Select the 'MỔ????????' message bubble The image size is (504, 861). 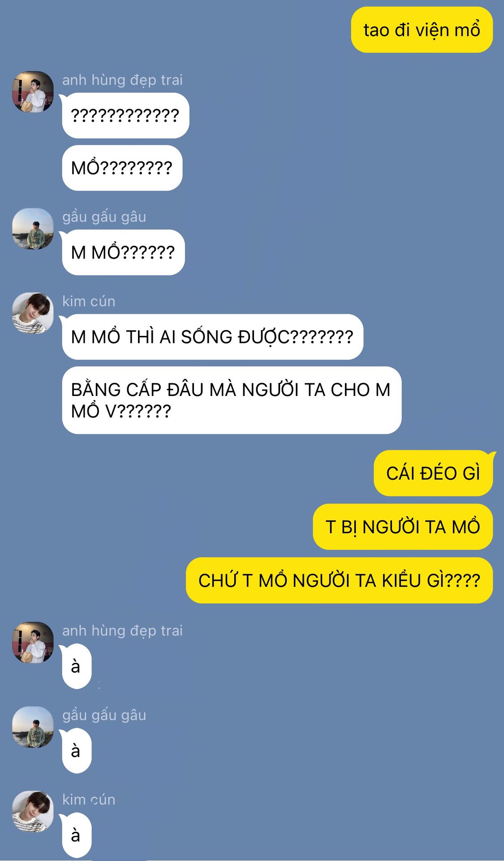pos(122,168)
